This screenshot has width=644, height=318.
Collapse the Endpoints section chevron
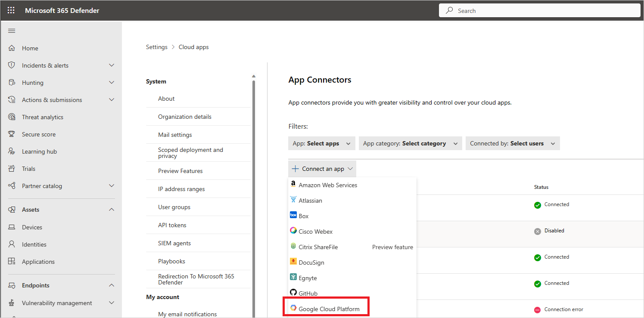click(112, 285)
